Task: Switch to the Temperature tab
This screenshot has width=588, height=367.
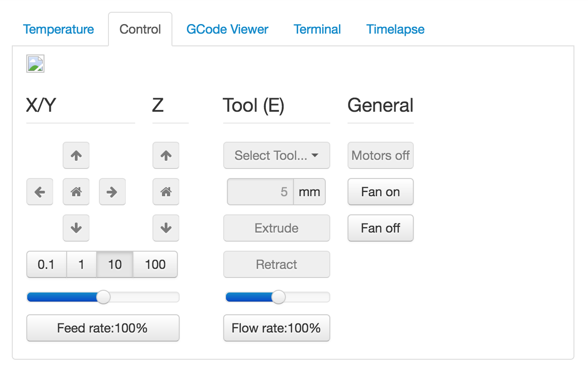Action: 59,30
